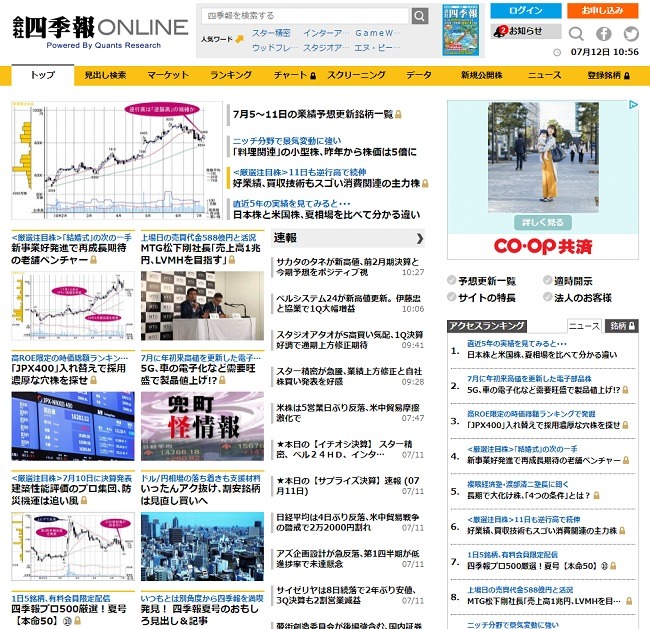Image resolution: width=650 pixels, height=629 pixels.
Task: Click the popular word スター精密
Action: coord(271,33)
